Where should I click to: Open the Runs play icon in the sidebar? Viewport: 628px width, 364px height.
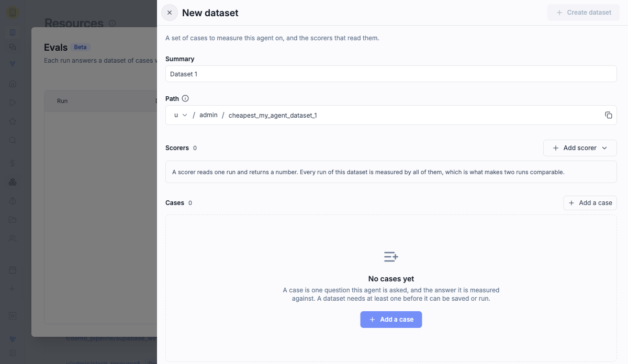click(x=13, y=103)
